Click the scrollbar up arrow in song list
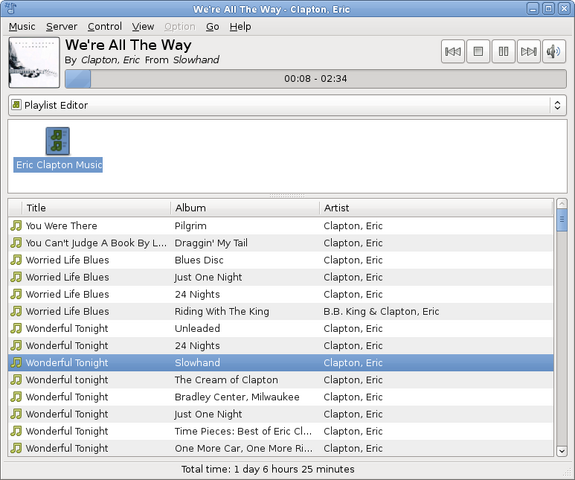Viewport: 575px width, 480px height. [561, 204]
